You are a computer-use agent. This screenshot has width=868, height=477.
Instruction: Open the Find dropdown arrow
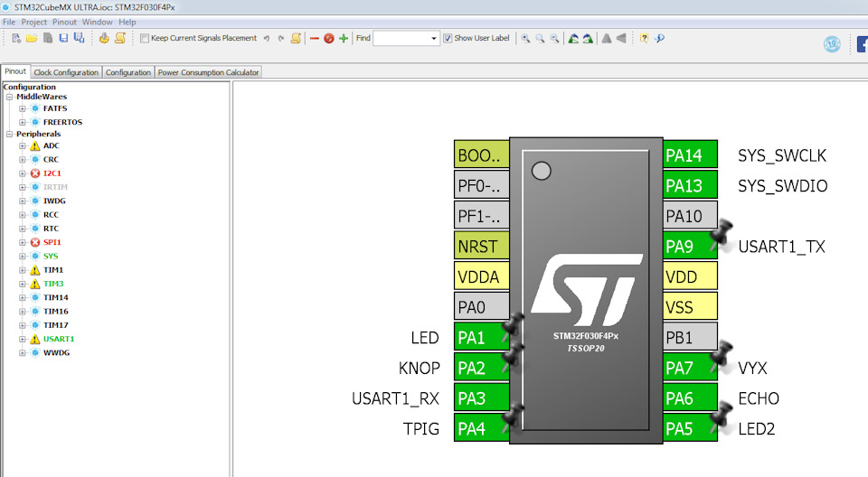click(433, 38)
